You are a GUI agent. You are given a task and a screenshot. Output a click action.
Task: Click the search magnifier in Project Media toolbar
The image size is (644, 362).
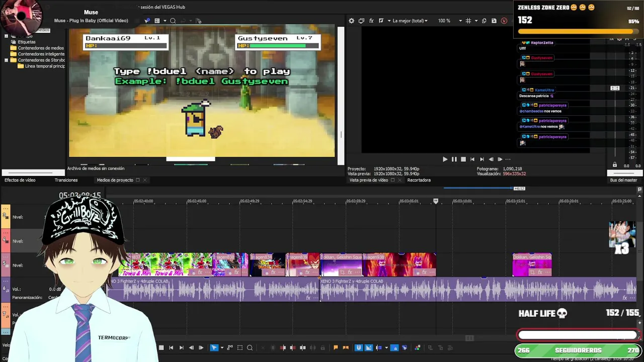pos(173,21)
